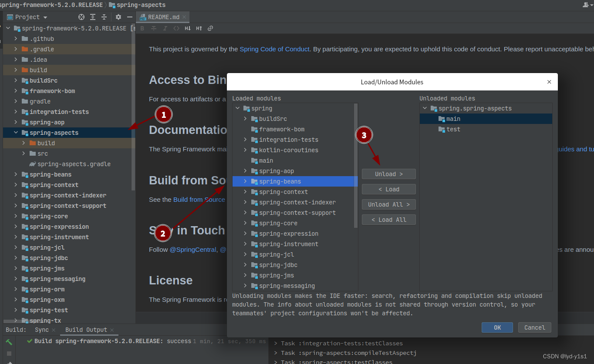594x364 pixels.
Task: Collapse spring.spring-aspects in Unloaded modules
Action: click(x=425, y=108)
